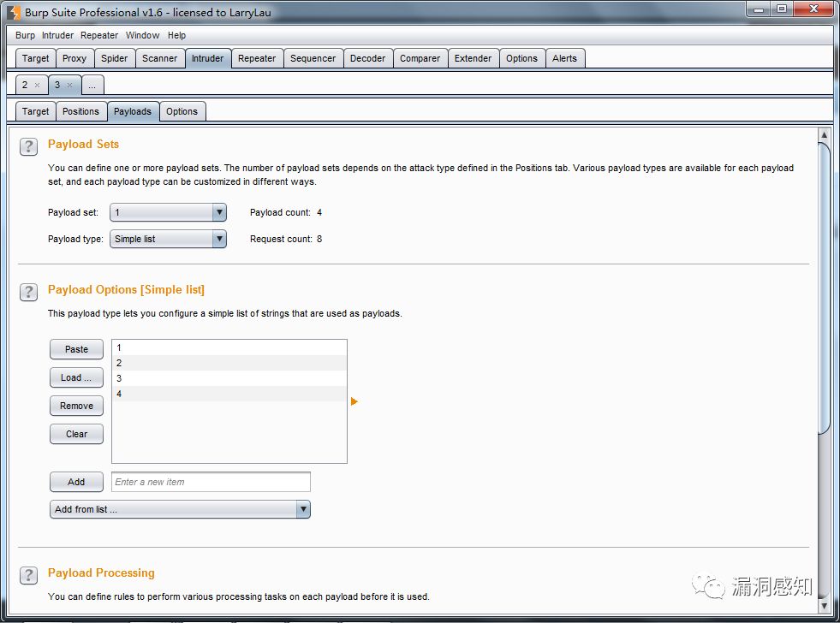
Task: Open help for Payload Processing section
Action: click(x=28, y=575)
